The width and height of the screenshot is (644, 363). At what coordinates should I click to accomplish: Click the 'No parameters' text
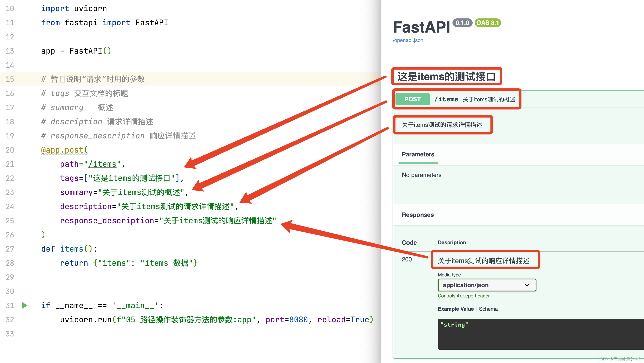click(421, 175)
